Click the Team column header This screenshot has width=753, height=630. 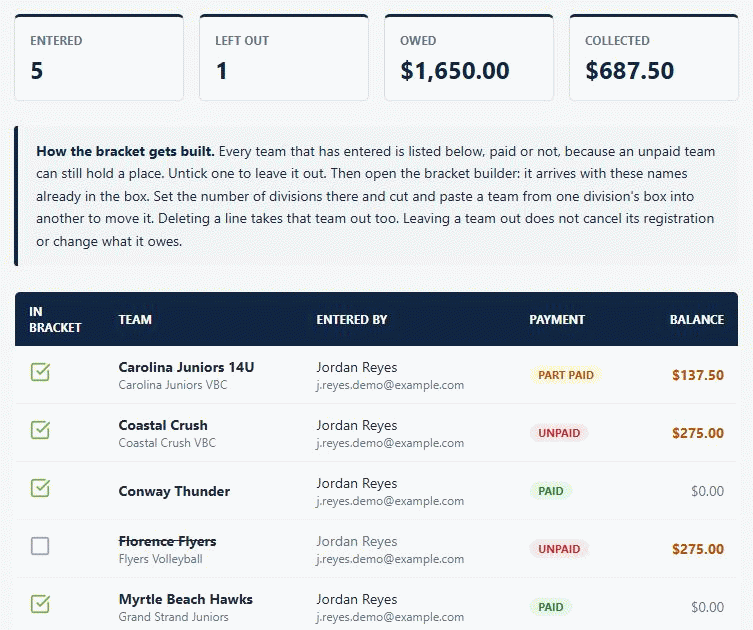coord(135,319)
